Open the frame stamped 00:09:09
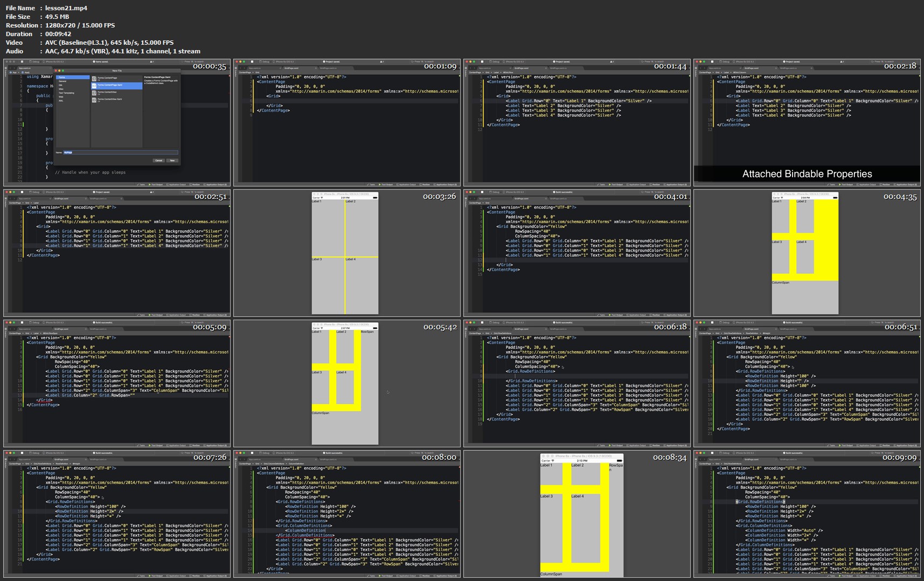924x581 pixels. (807, 514)
